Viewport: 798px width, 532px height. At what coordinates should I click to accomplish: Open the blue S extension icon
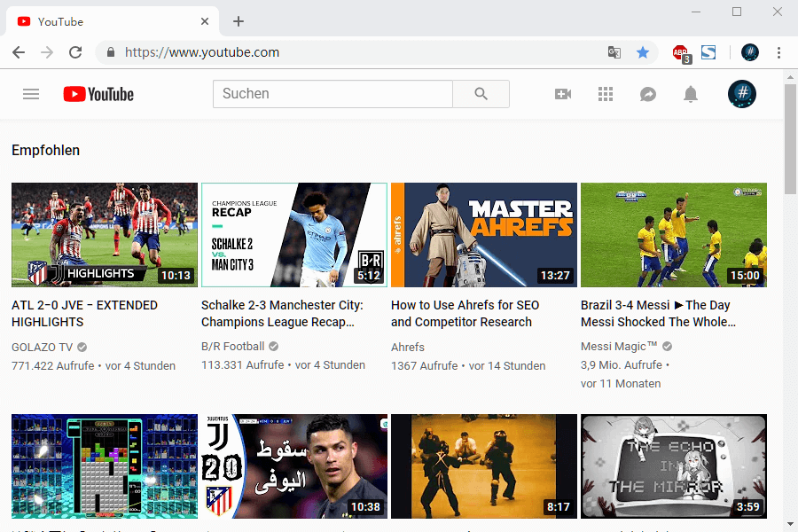[x=708, y=52]
